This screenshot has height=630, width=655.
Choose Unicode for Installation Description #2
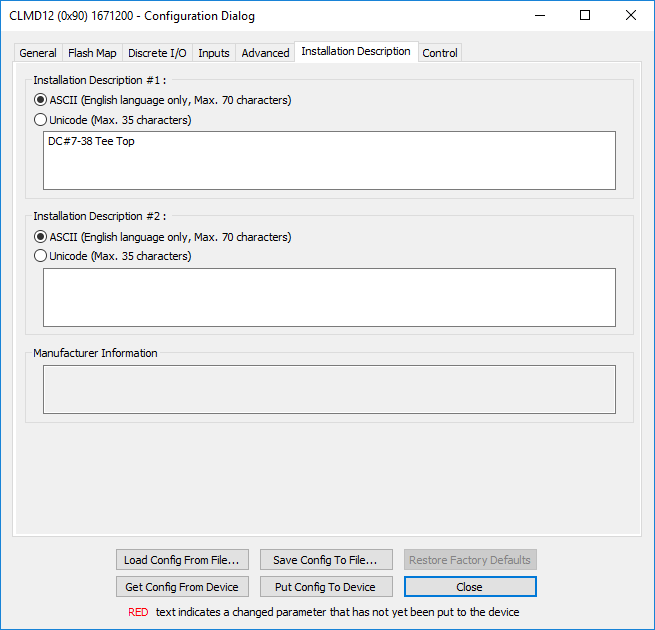(41, 256)
